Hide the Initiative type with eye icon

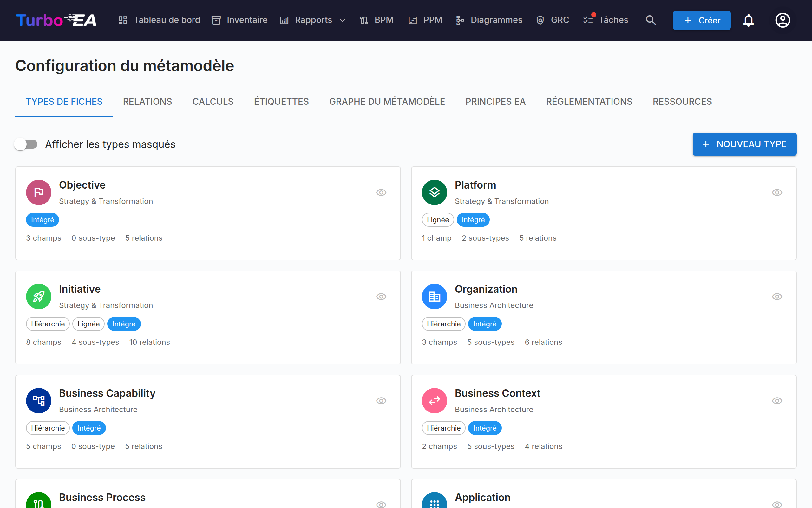click(381, 297)
